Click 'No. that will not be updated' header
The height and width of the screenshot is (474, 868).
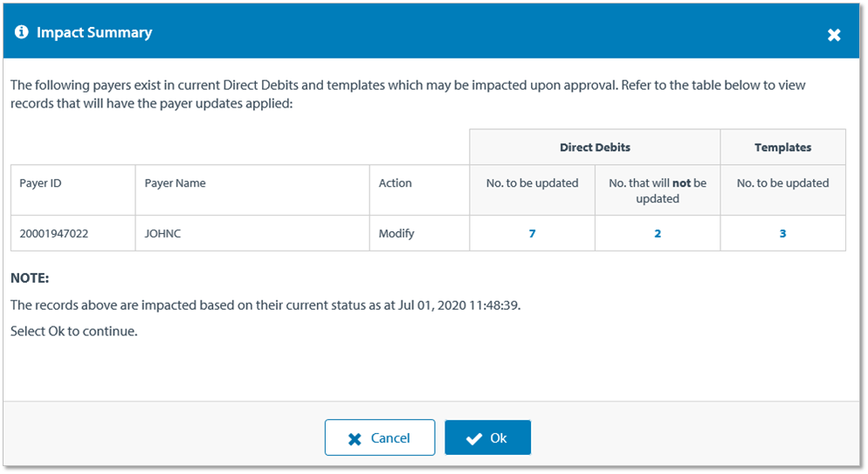coord(658,190)
